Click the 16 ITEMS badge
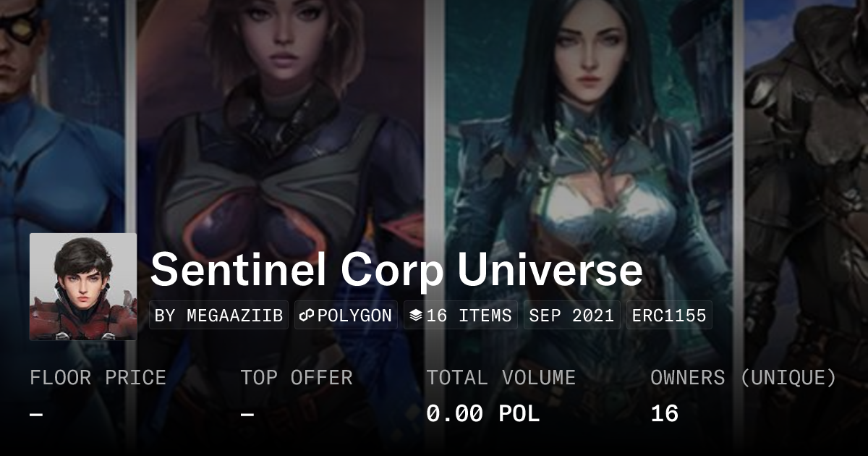Viewport: 868px width, 456px height. tap(461, 316)
